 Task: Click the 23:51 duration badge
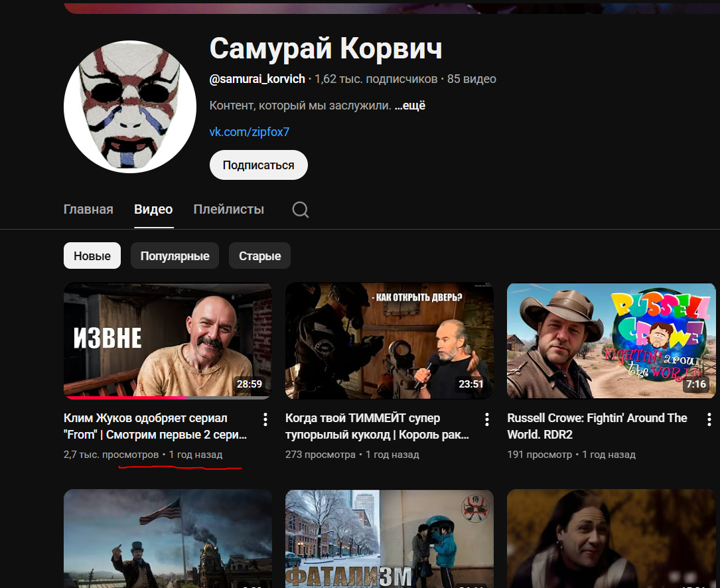(x=471, y=384)
